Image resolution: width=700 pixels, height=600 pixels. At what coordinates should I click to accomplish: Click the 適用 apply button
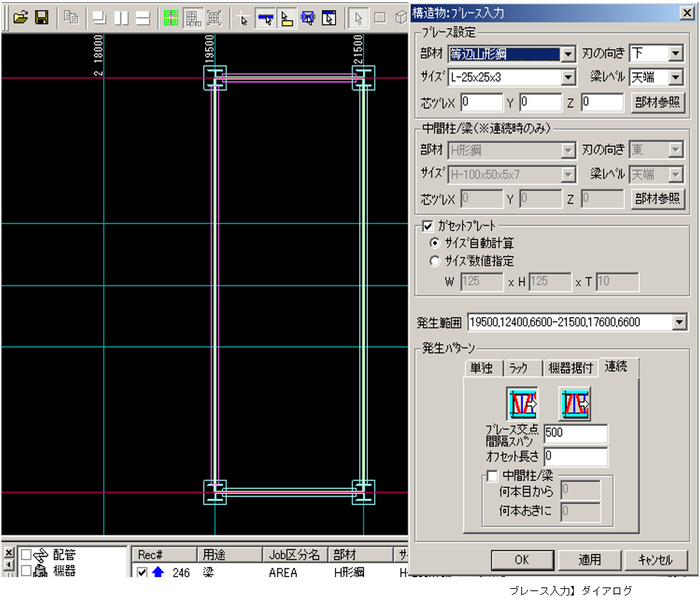point(589,559)
